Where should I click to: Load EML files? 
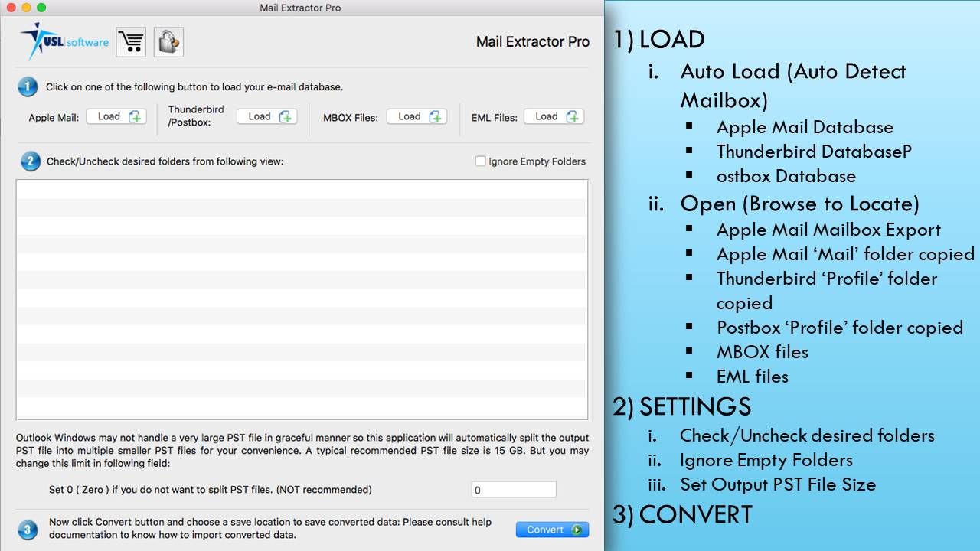coord(554,116)
